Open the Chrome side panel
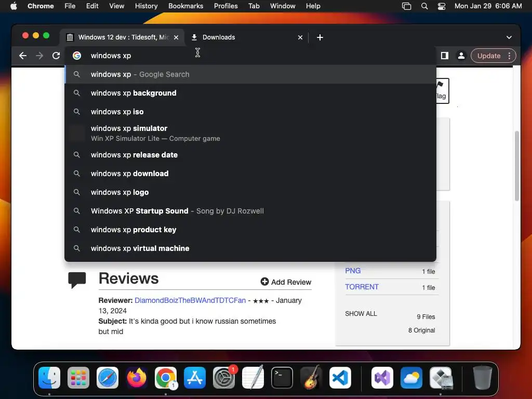 445,56
